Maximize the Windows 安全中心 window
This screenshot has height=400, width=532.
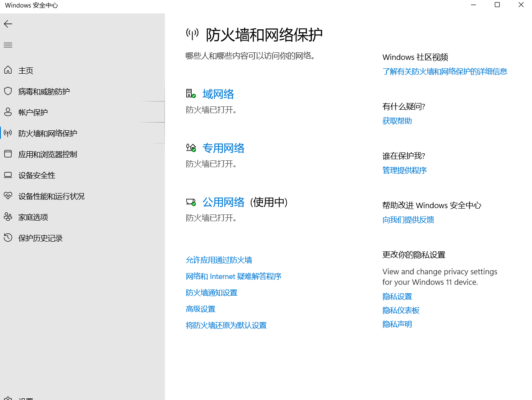click(x=497, y=5)
